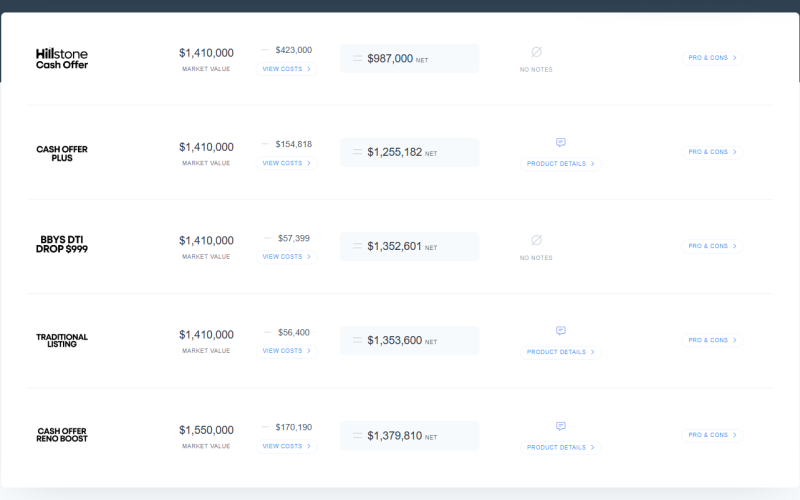Click the Hillstone Cash Offer logo

[x=62, y=58]
